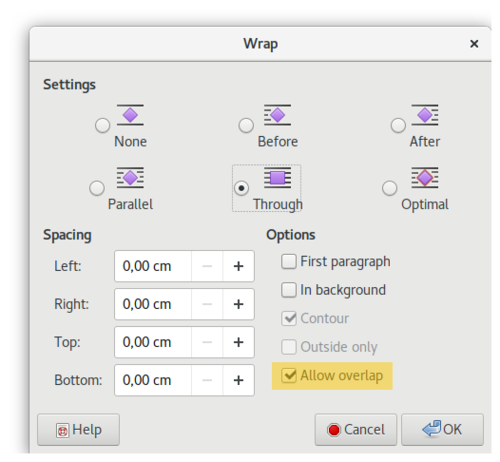Select the None radio button
Screen dimensions: 500x462
click(102, 125)
